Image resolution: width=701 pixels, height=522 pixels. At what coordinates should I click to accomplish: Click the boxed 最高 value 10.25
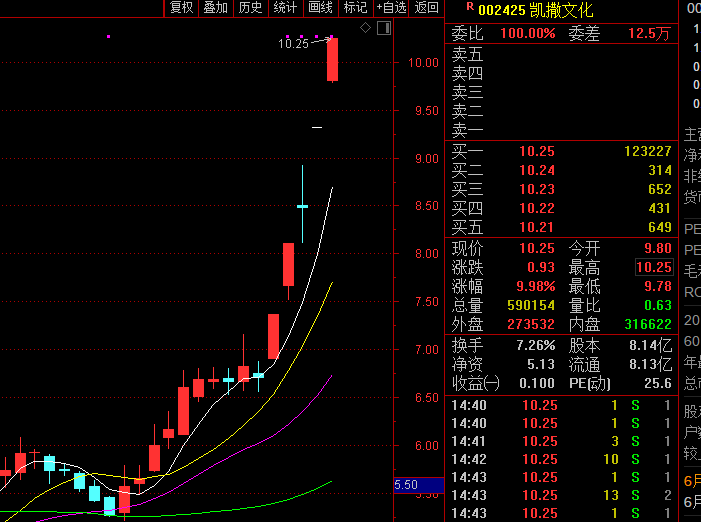click(654, 267)
